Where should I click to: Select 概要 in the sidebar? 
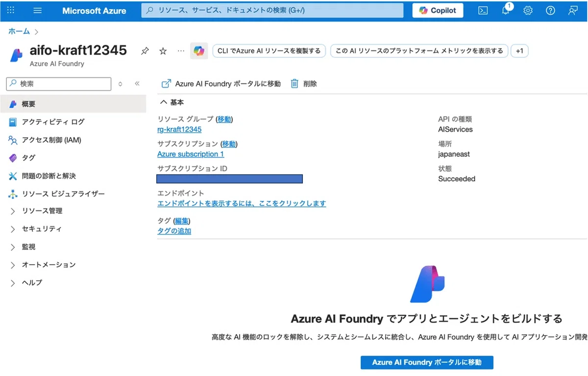pos(73,104)
